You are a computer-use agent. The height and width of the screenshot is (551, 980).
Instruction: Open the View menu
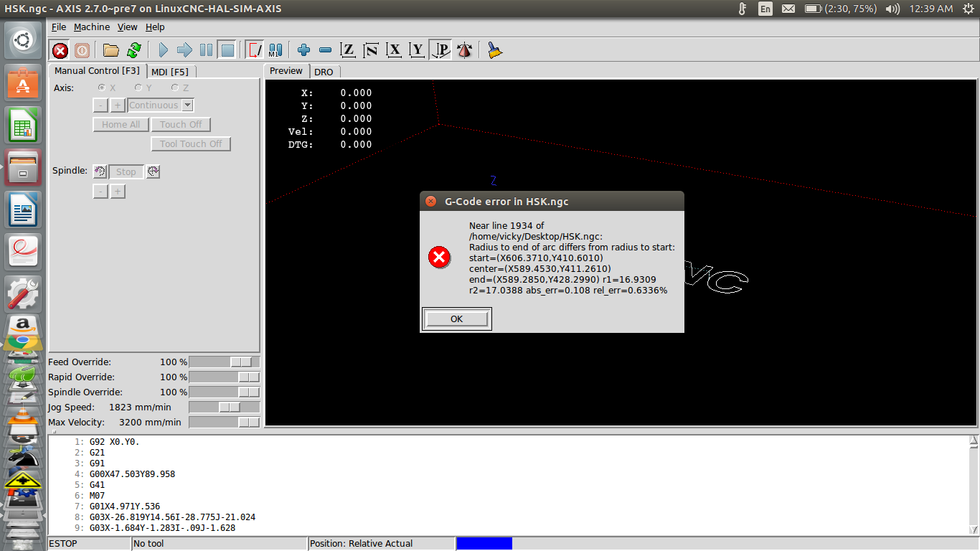[128, 27]
